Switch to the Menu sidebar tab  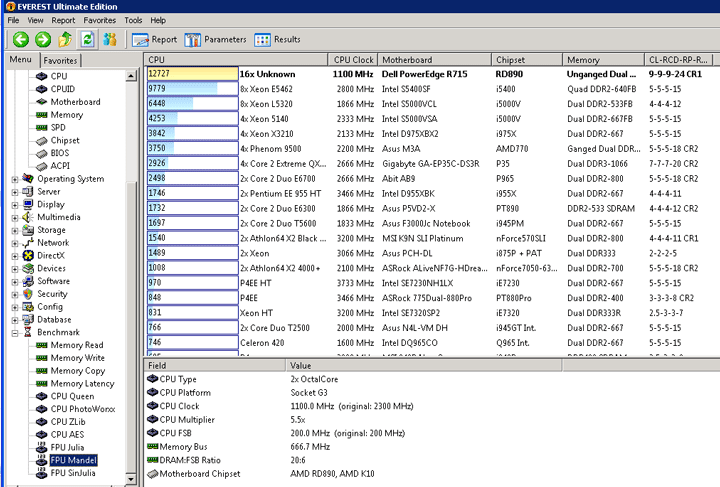(21, 60)
